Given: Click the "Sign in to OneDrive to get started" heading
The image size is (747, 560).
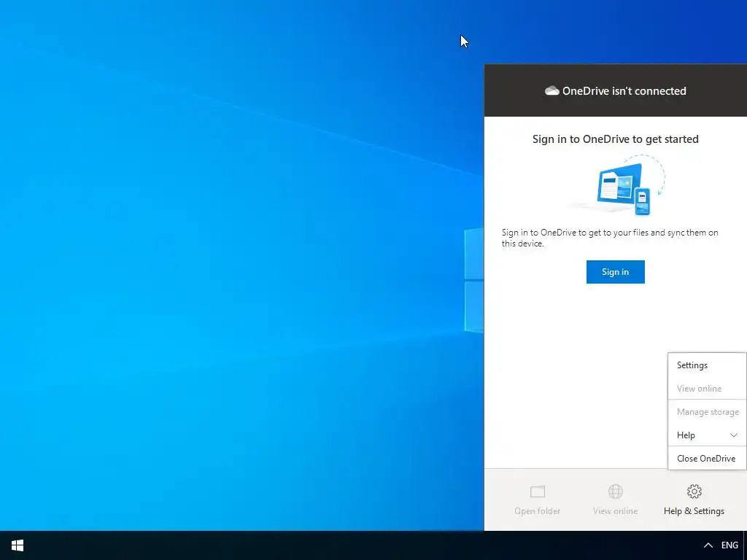Looking at the screenshot, I should click(615, 139).
